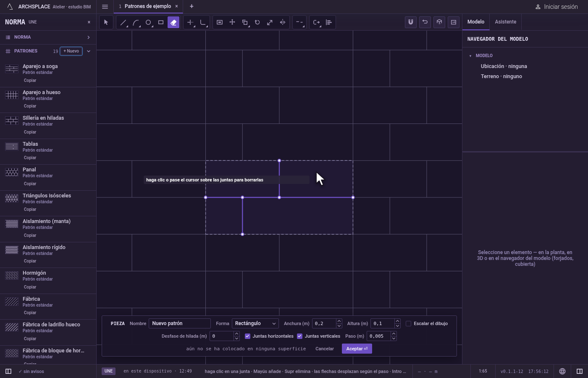
Task: Click the undo arrow in the toolbar
Action: point(425,22)
